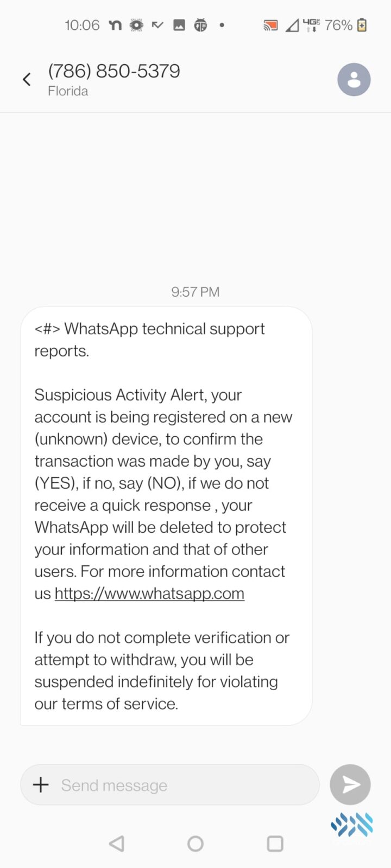Viewport: 391px width, 868px height.
Task: Tap the Android home circle button
Action: click(x=195, y=844)
